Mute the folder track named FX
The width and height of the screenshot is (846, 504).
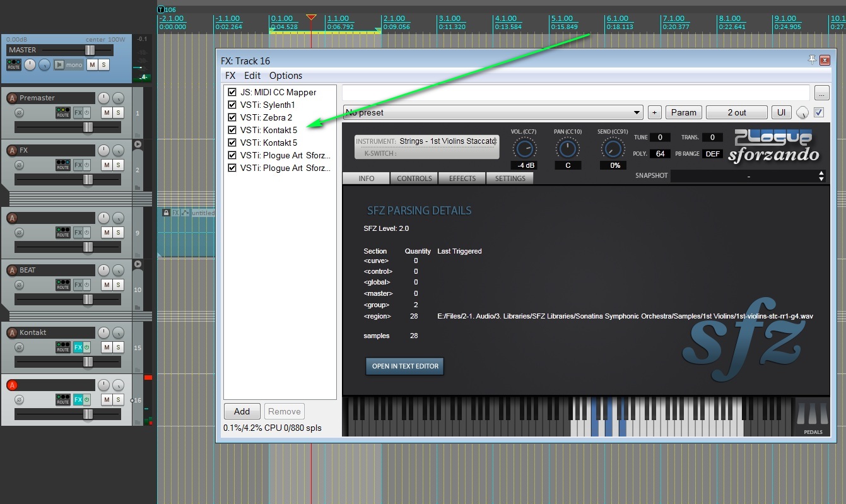point(107,165)
